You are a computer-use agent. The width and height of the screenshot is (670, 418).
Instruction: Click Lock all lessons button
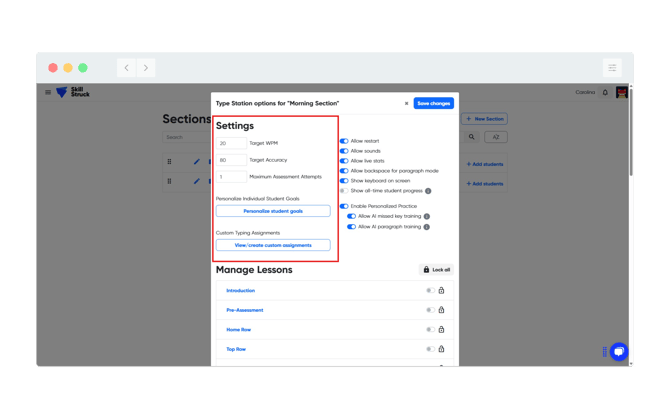(436, 270)
